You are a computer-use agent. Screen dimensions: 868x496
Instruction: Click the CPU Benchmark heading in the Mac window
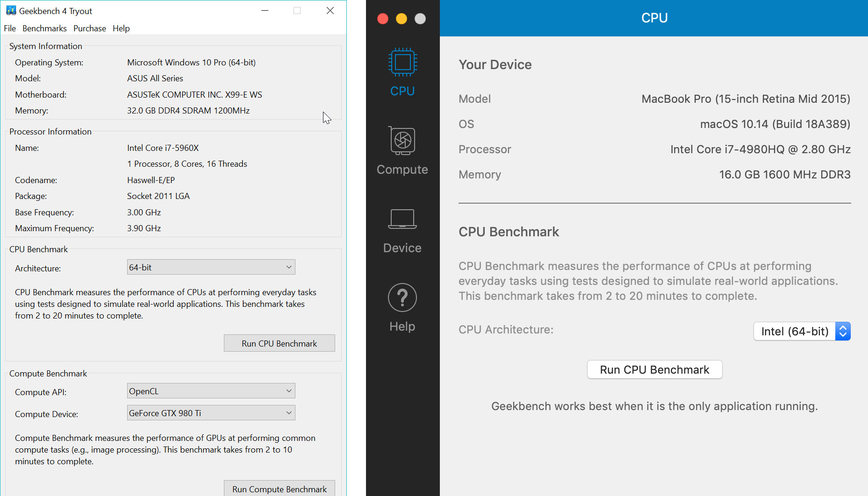click(x=509, y=232)
